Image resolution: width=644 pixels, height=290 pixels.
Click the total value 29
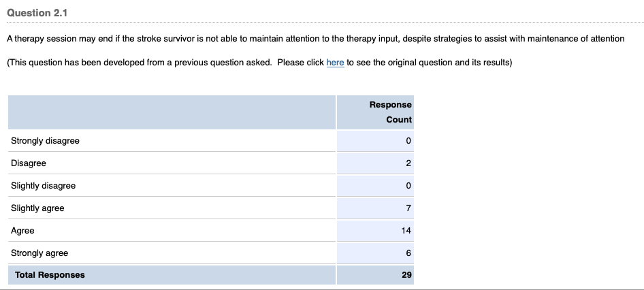click(x=406, y=275)
